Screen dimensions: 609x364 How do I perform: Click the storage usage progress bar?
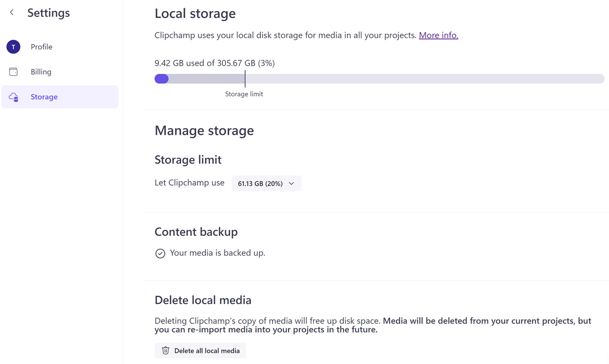click(x=379, y=79)
